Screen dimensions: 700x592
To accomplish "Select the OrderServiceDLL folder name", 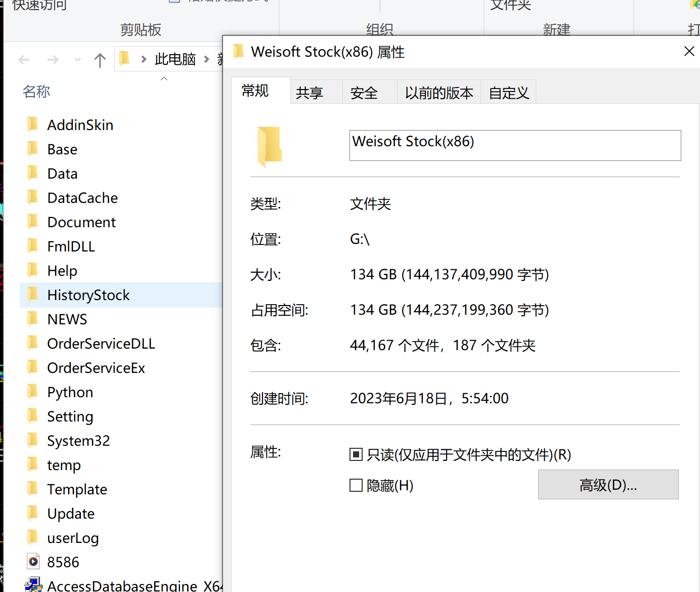I will point(101,343).
